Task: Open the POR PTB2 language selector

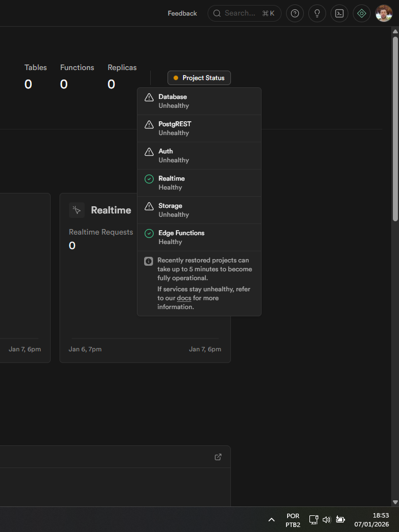Action: [x=293, y=520]
